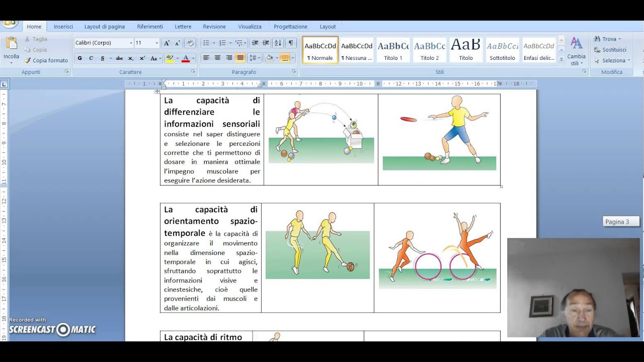Center-align the paragraph
Screen dimensions: 644x362
click(217, 58)
